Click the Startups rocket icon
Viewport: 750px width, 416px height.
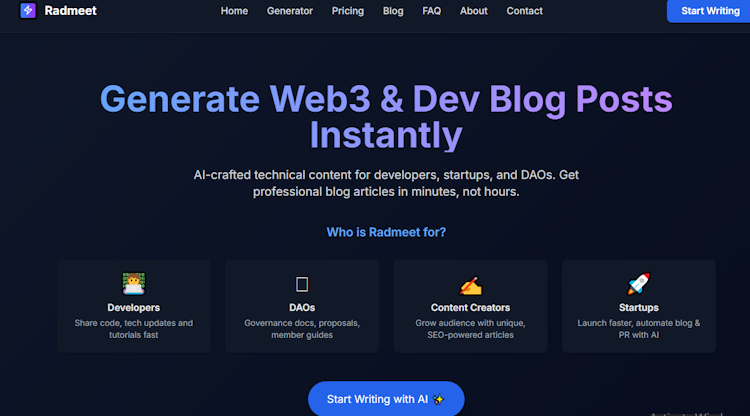click(x=639, y=284)
